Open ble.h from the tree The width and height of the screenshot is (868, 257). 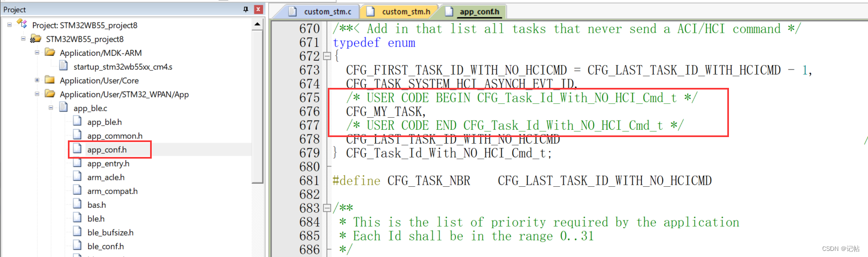coord(96,219)
